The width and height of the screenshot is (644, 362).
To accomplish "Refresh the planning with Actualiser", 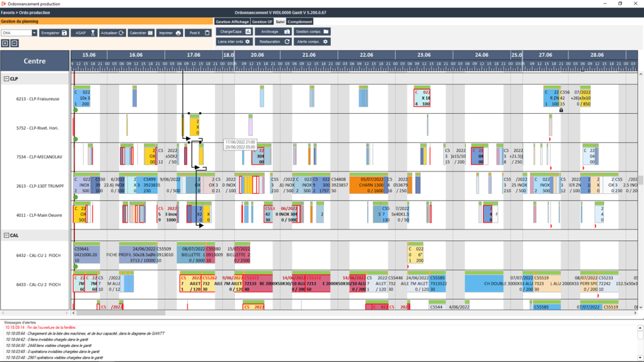I will click(113, 33).
